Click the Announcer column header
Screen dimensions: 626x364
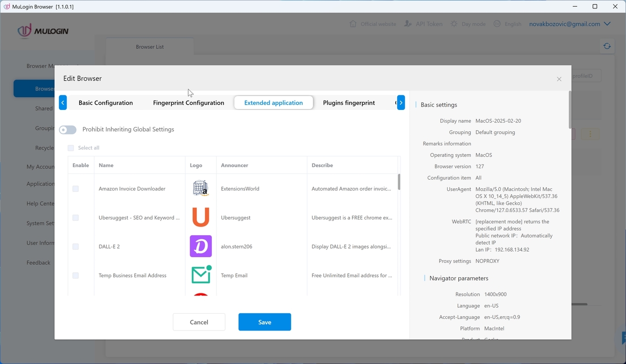(x=234, y=165)
